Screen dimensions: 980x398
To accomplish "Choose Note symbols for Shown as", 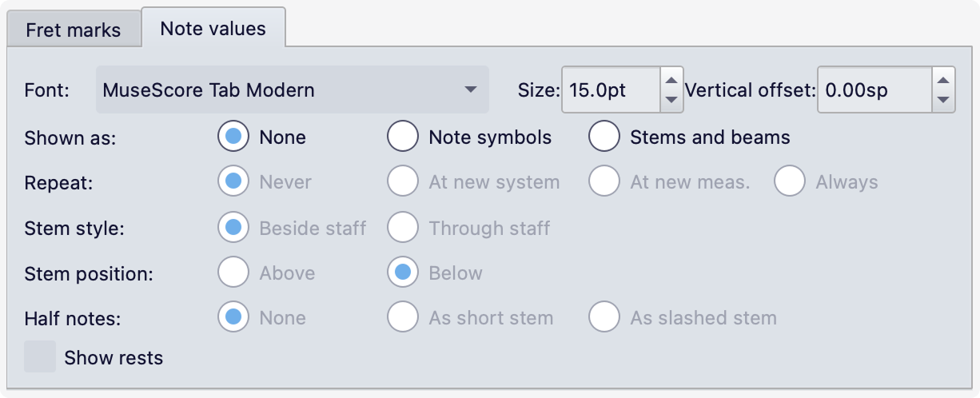I will coord(403,137).
